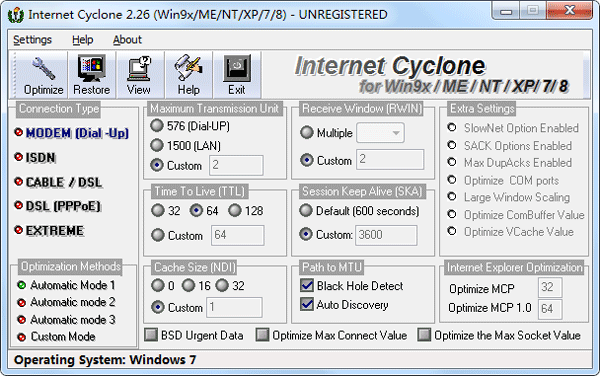The image size is (600, 376).
Task: Select MTU 1500 (LAN) option
Action: click(x=157, y=145)
